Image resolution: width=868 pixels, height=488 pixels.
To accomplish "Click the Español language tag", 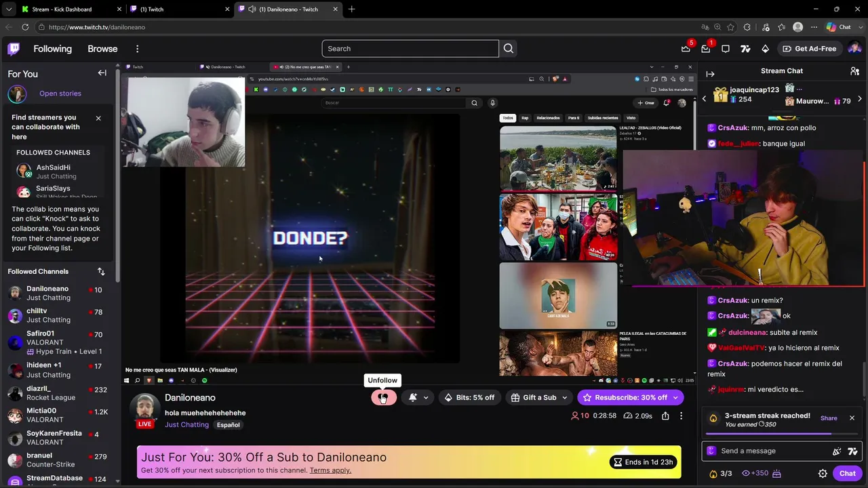I will click(228, 425).
